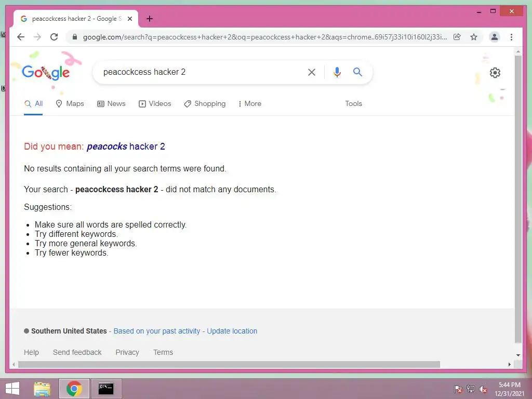Click the vertical scrollbar thumb
The image size is (532, 399).
(518, 199)
